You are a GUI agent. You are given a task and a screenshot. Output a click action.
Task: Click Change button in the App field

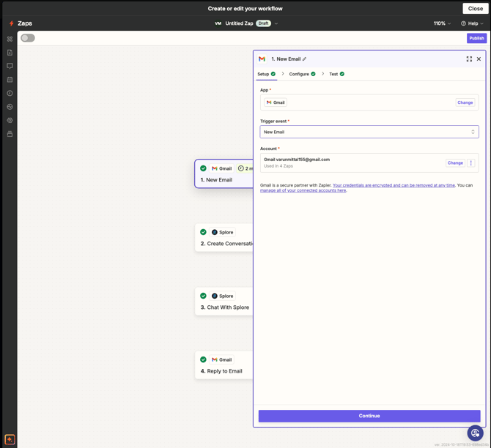click(x=465, y=102)
